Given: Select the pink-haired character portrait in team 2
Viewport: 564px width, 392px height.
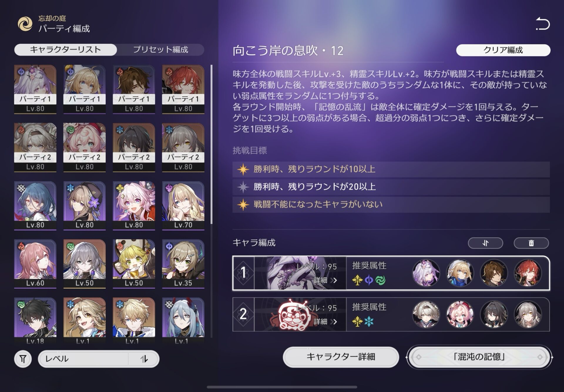Looking at the screenshot, I should pyautogui.click(x=460, y=314).
